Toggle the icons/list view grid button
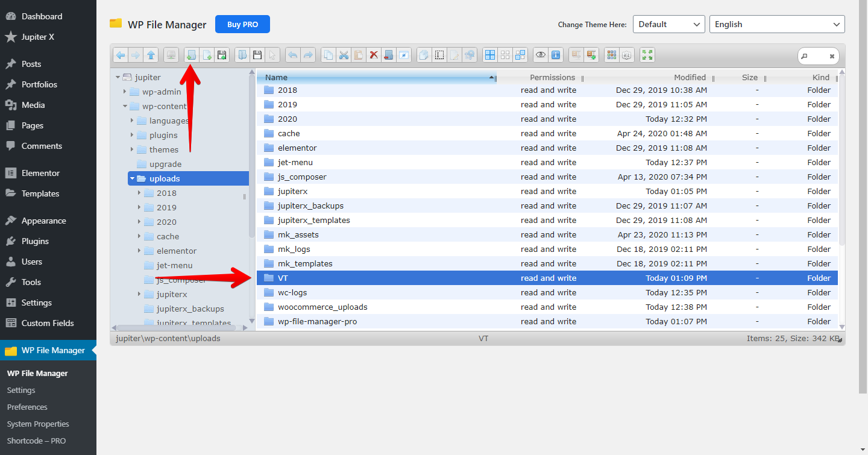 (x=612, y=55)
